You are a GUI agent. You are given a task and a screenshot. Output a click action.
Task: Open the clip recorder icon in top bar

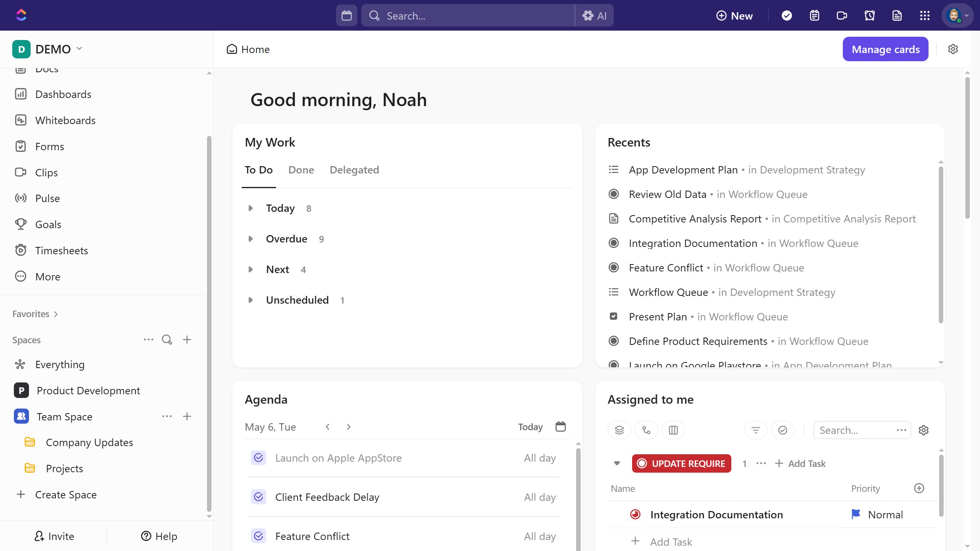click(842, 16)
